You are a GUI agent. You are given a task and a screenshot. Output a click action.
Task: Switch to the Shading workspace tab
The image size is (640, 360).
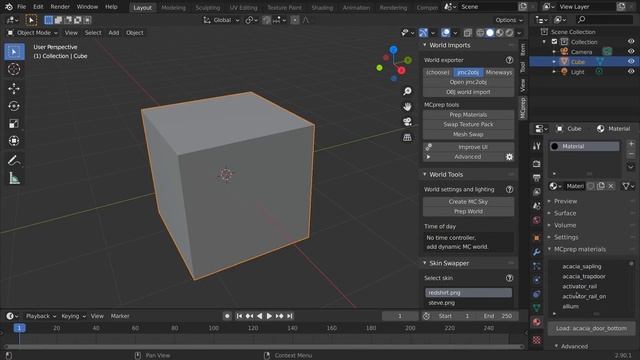point(322,7)
